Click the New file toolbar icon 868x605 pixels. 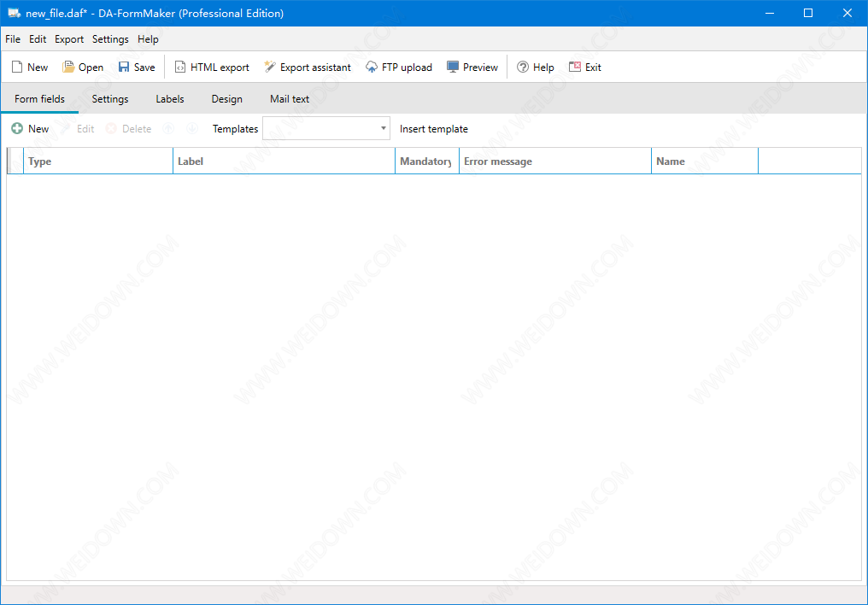(x=17, y=68)
